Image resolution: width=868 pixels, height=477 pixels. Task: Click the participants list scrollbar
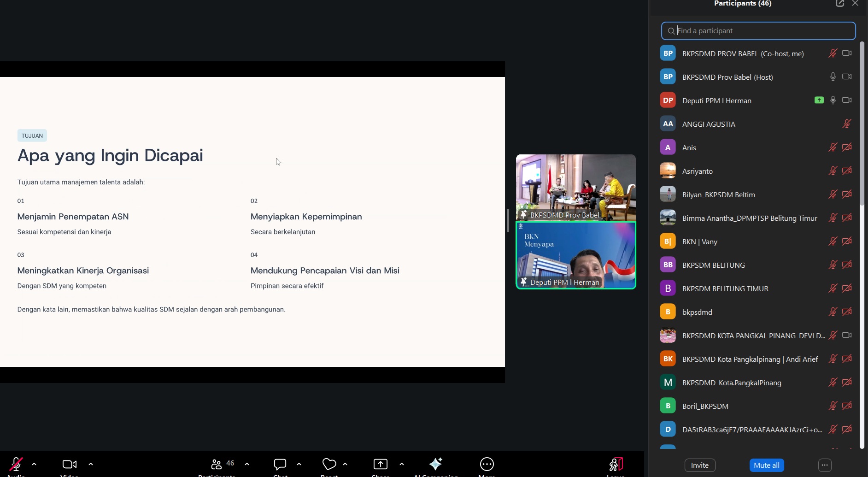click(x=862, y=124)
